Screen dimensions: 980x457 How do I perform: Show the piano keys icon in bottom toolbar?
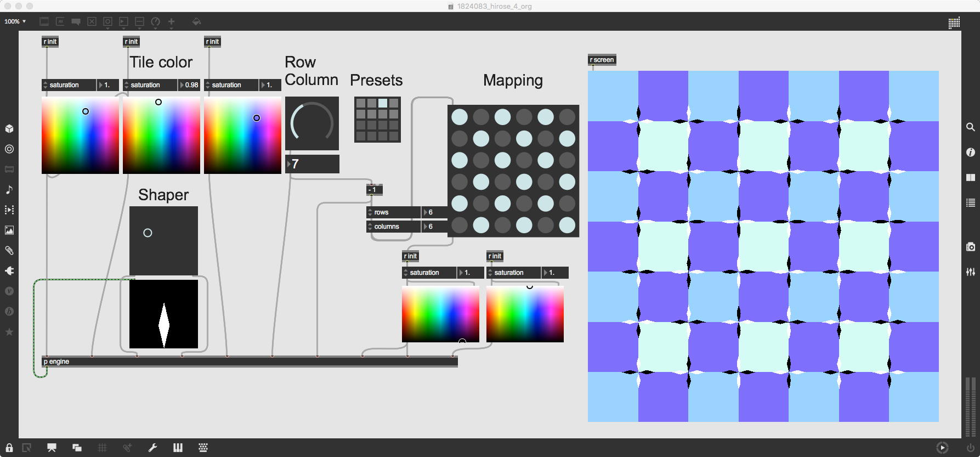point(178,448)
